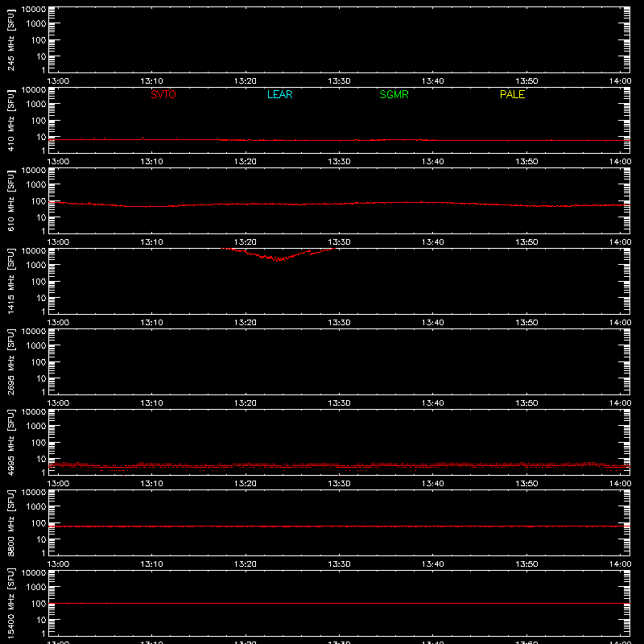Click the 245 MHz [SFU] axis title
The width and height of the screenshot is (644, 644).
pyautogui.click(x=11, y=39)
